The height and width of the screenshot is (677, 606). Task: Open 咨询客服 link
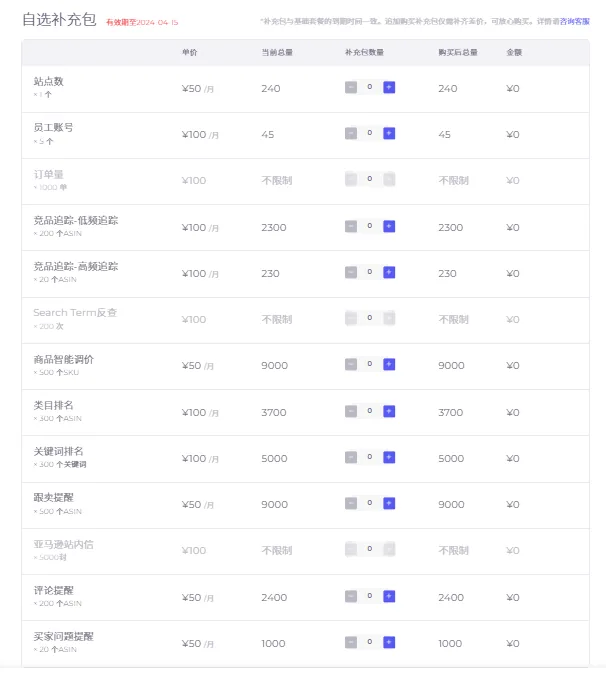coord(574,21)
